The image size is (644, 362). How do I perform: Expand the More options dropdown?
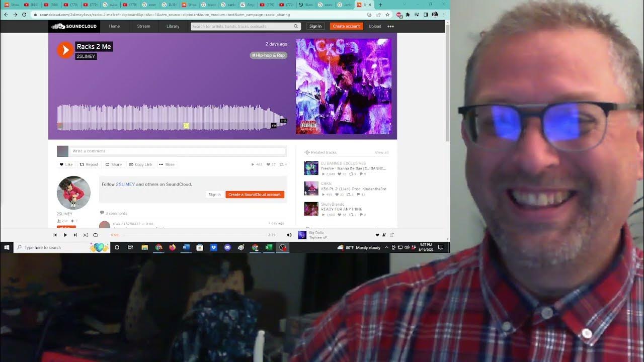click(167, 164)
